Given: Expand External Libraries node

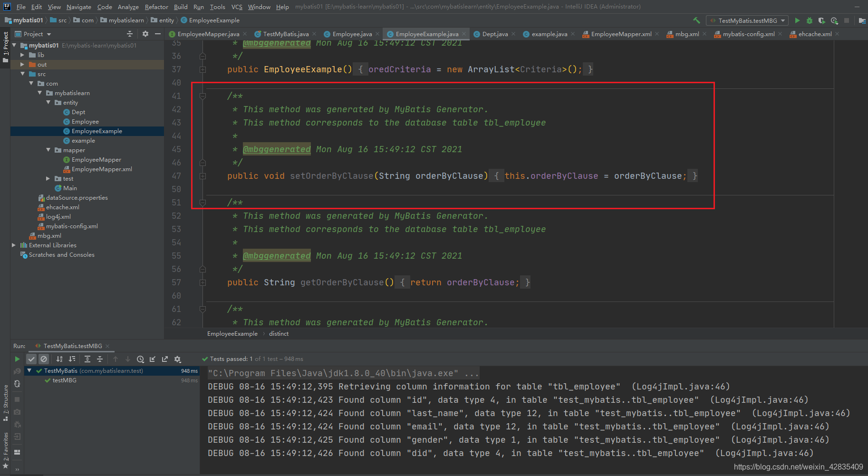Looking at the screenshot, I should 14,245.
